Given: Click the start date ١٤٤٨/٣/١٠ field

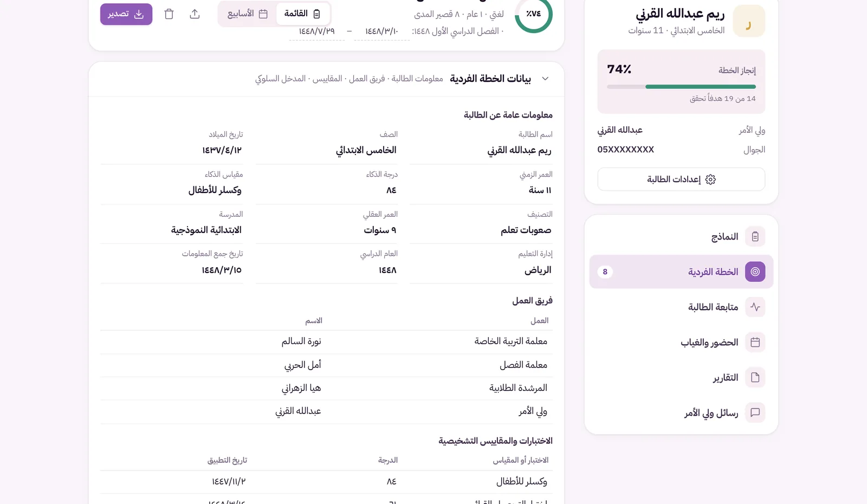Looking at the screenshot, I should pos(381,31).
